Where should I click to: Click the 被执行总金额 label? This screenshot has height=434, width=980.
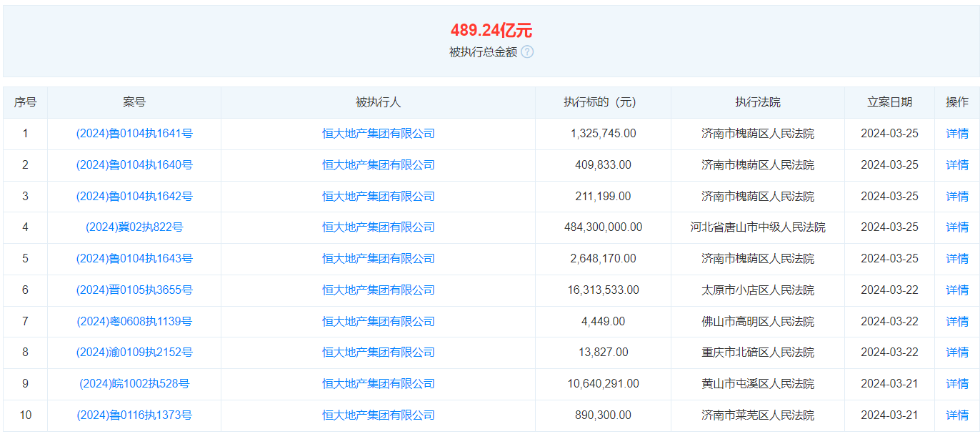click(483, 51)
